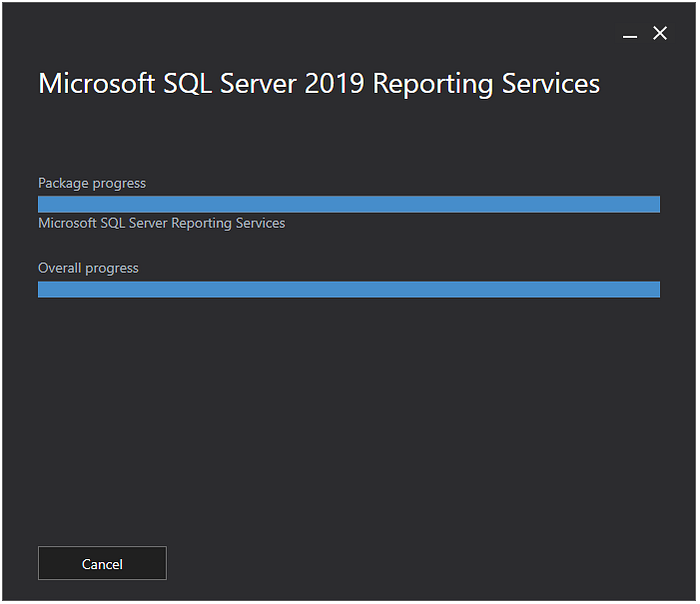Viewport: 700px width, 604px height.
Task: Close the Reporting Services installer
Action: pos(660,33)
